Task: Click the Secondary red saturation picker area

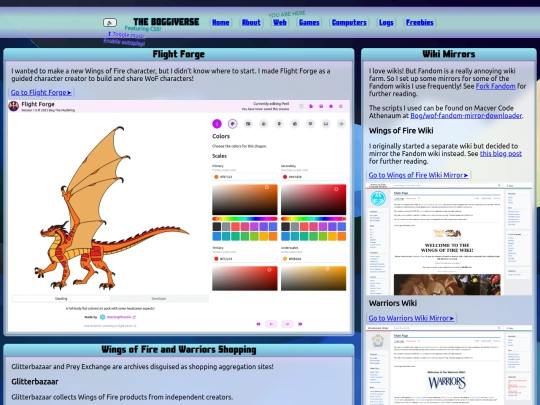Action: pyautogui.click(x=313, y=199)
